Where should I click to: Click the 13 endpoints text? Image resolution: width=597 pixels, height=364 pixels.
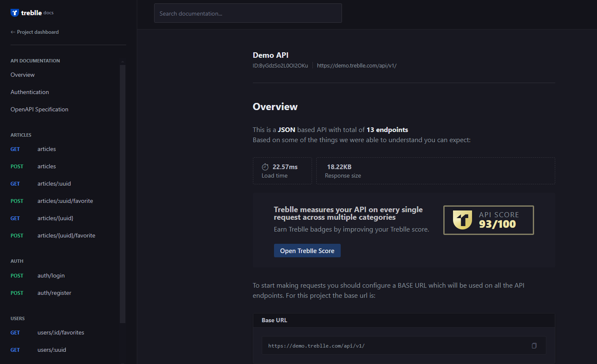pyautogui.click(x=387, y=130)
